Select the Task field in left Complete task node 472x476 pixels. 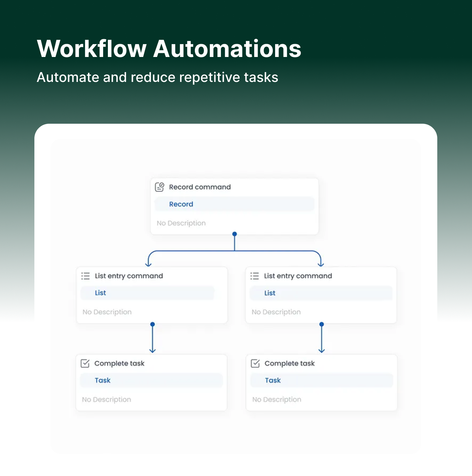(x=151, y=380)
